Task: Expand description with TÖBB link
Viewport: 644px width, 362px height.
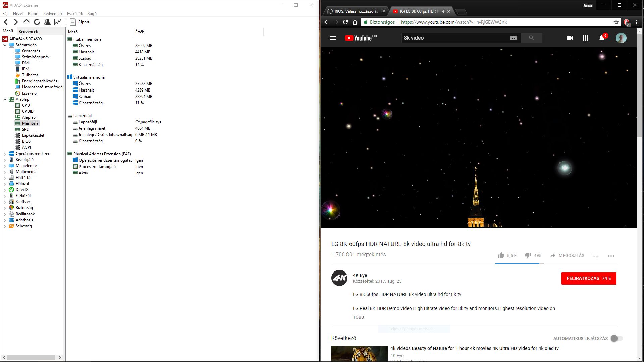Action: pos(358,317)
